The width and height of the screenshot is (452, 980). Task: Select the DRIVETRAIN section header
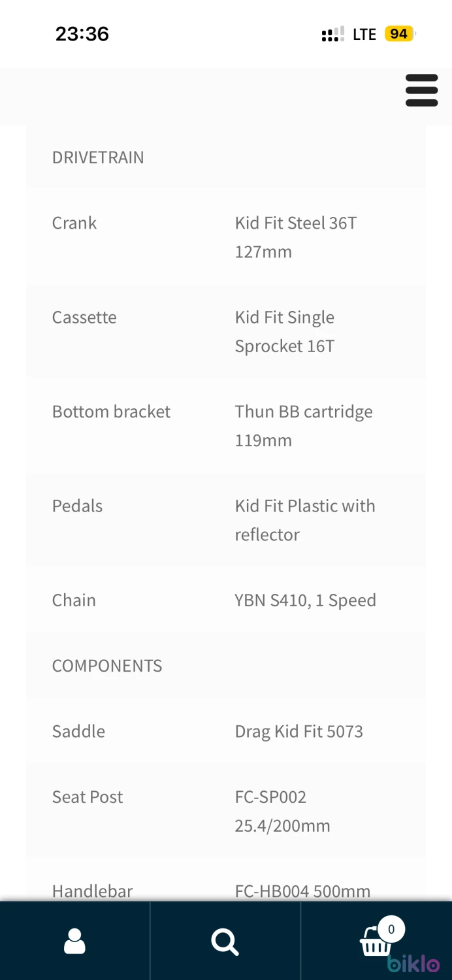click(x=98, y=157)
